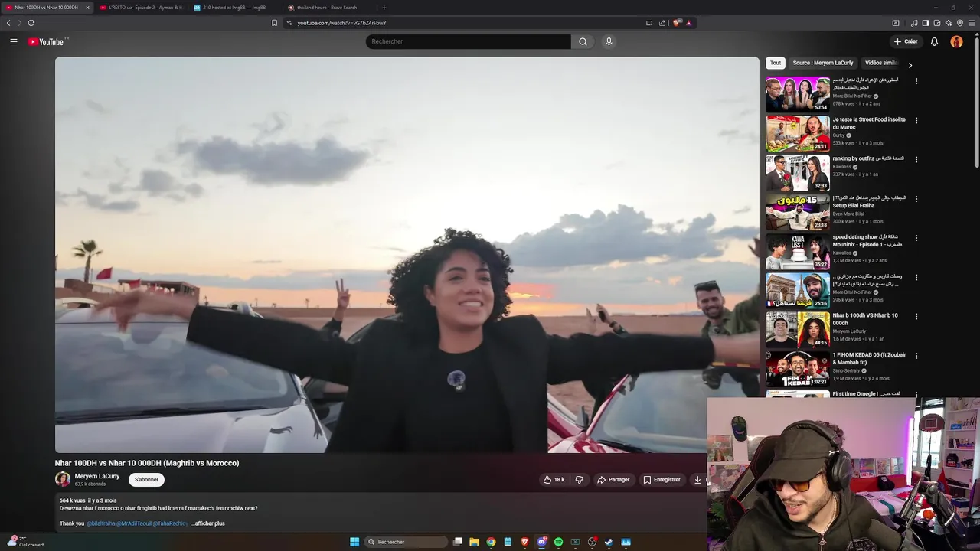Switch to L'RESTO browser tab

142,8
